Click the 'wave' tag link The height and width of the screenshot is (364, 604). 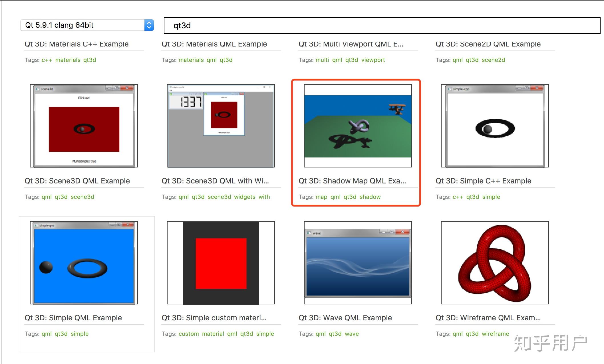(x=352, y=334)
